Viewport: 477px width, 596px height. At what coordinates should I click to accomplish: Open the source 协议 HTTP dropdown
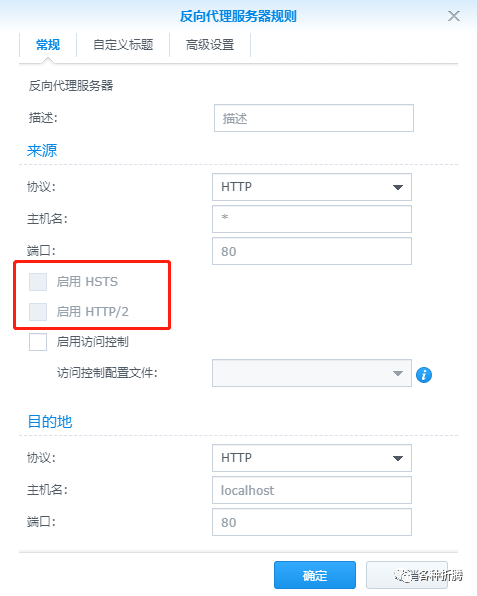(x=312, y=187)
